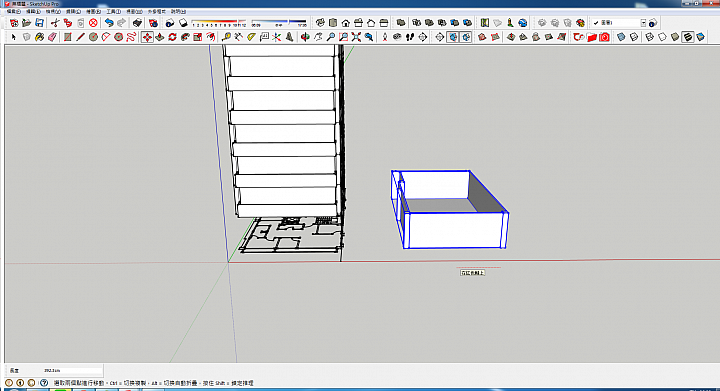The image size is (720, 391).
Task: Switch to Front view house icon
Action: coord(346,22)
